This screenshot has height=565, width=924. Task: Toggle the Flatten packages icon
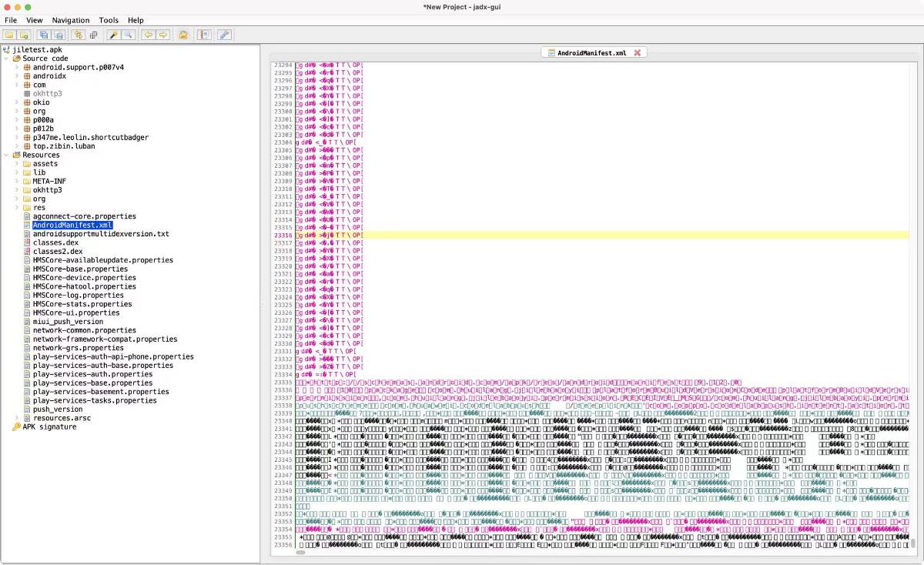pos(93,35)
